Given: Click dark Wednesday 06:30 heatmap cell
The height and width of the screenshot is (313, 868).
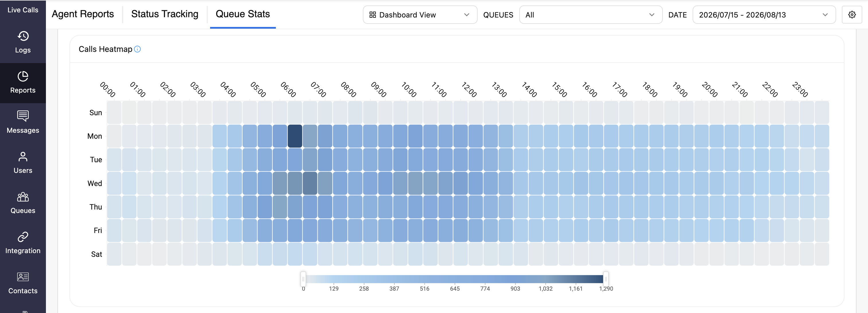Looking at the screenshot, I should (x=310, y=183).
